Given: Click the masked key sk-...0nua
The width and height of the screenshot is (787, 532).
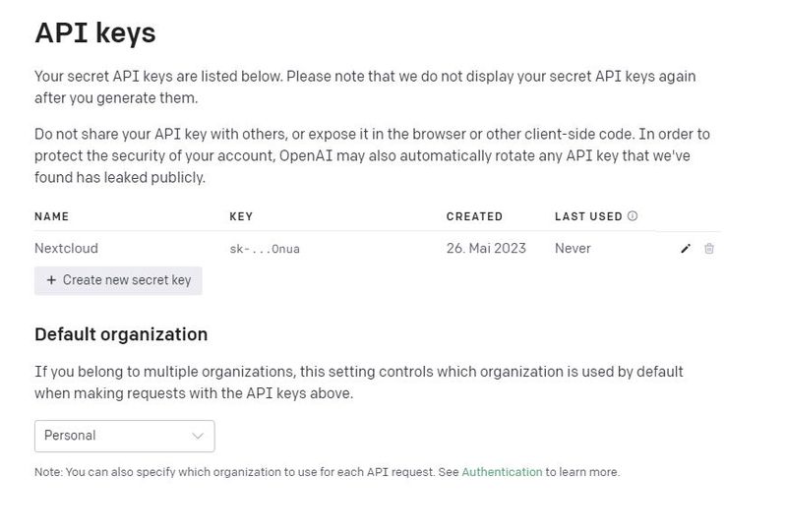Looking at the screenshot, I should pyautogui.click(x=265, y=249).
